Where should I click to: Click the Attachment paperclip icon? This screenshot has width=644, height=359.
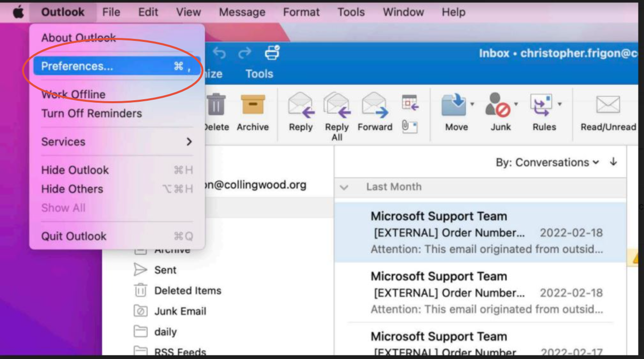click(410, 127)
